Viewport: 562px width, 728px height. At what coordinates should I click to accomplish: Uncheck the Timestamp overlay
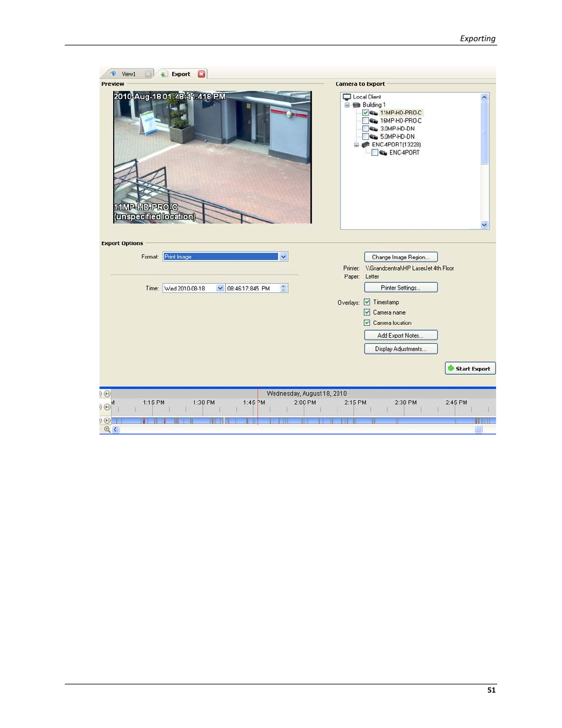(x=366, y=302)
